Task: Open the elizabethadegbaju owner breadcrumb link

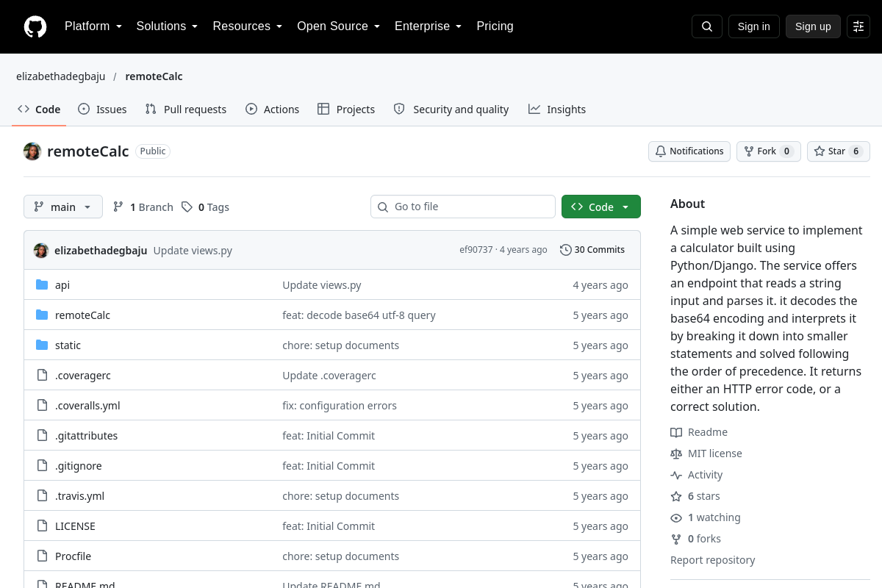Action: coord(61,76)
